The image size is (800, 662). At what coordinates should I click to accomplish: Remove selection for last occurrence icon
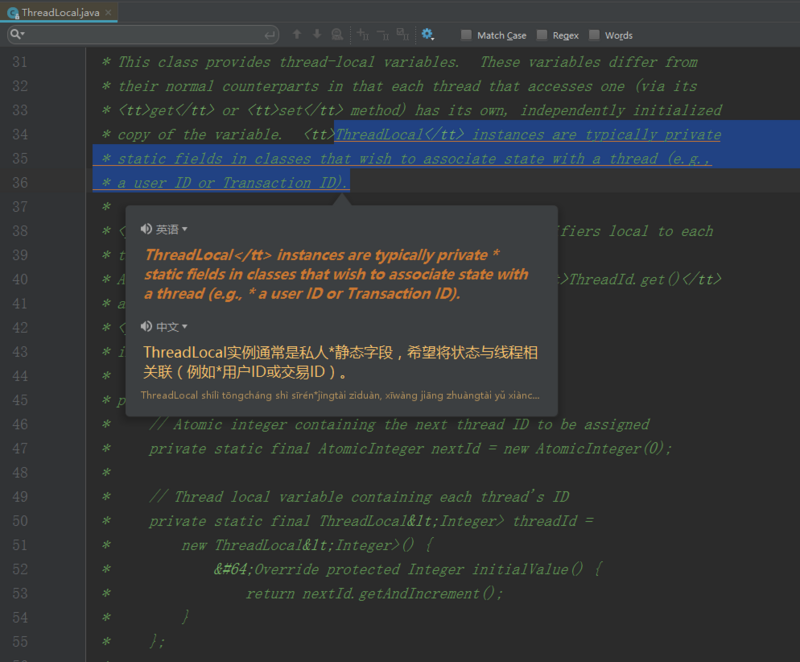coord(383,34)
